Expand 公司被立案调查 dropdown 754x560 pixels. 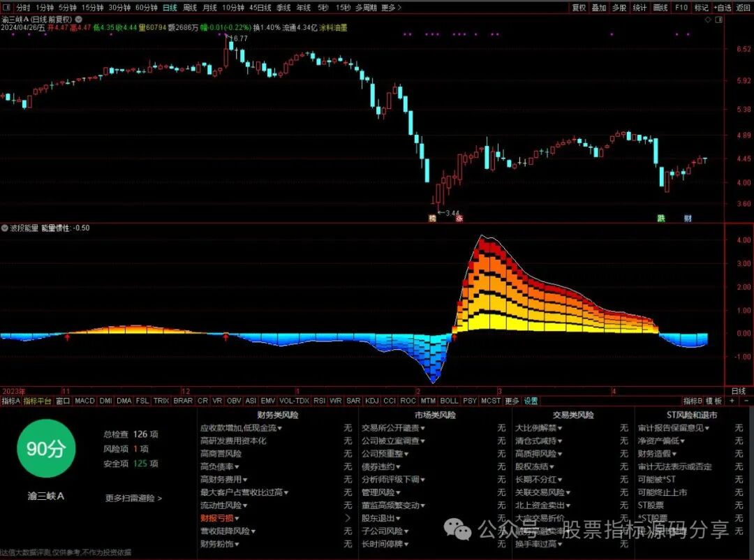coord(393,441)
